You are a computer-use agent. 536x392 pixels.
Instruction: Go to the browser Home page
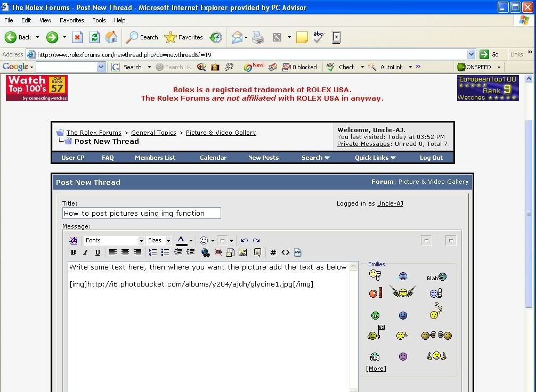pos(111,37)
